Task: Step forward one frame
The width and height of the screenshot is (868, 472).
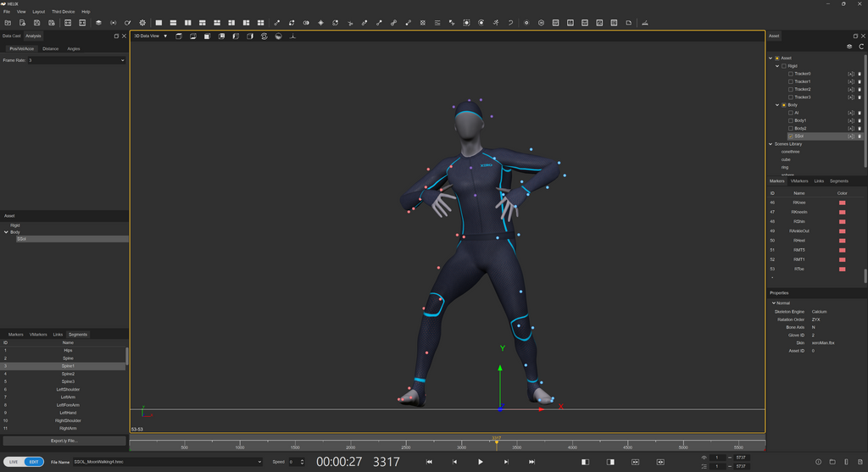Action: pyautogui.click(x=506, y=462)
